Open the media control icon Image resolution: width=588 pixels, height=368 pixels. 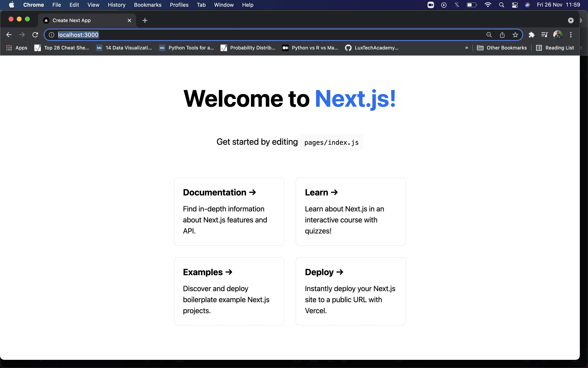tap(545, 35)
